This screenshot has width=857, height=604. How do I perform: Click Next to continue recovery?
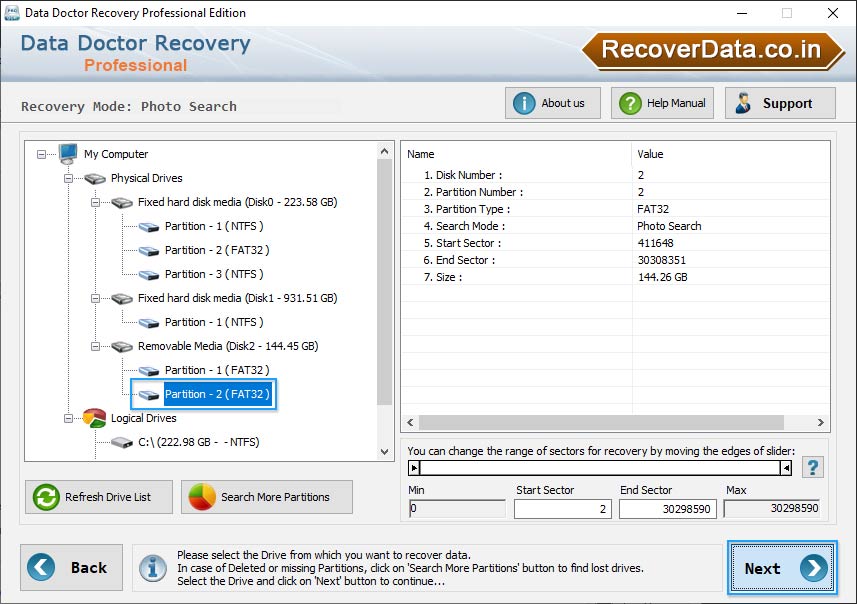pos(782,568)
